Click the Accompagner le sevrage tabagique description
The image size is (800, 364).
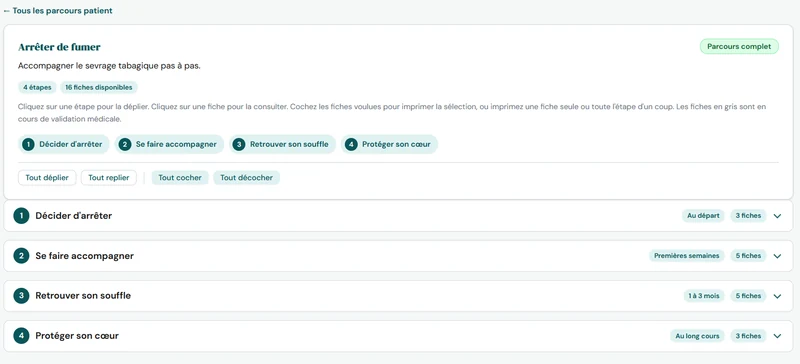point(109,66)
